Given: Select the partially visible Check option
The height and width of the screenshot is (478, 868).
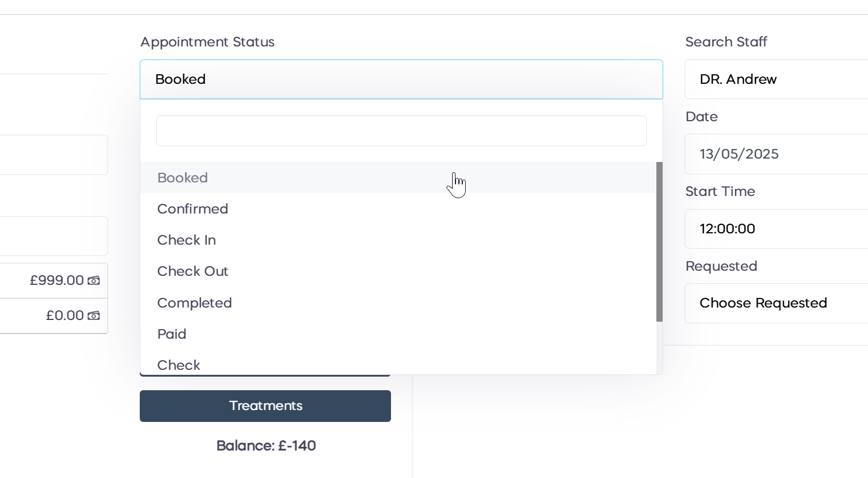Looking at the screenshot, I should coord(179,365).
